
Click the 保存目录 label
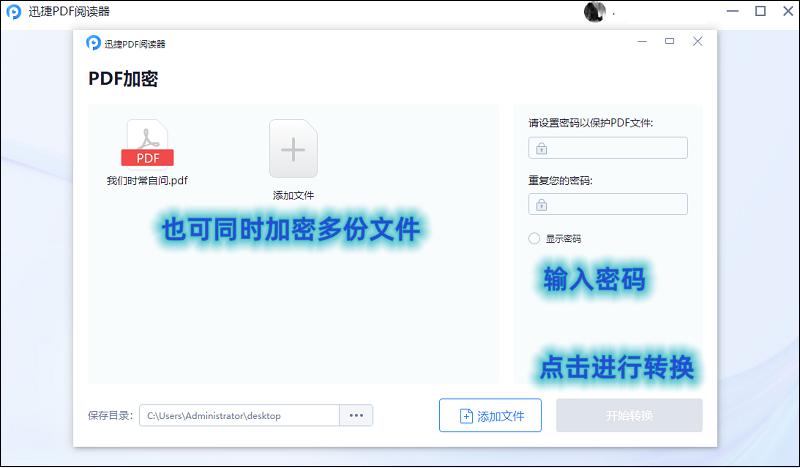[x=110, y=415]
